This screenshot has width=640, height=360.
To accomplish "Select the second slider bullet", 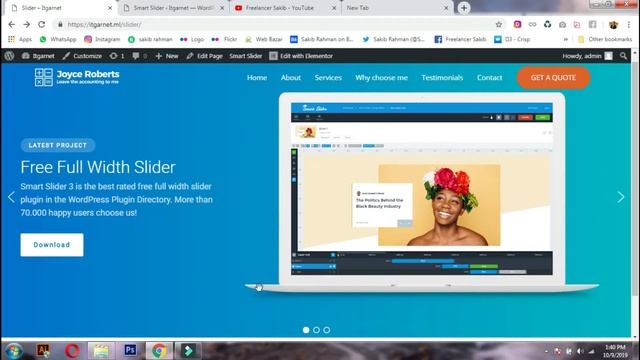I will coord(316,330).
